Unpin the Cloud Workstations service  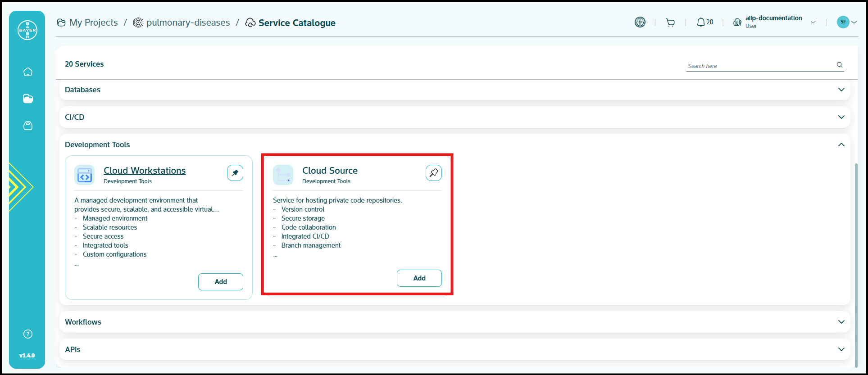235,173
